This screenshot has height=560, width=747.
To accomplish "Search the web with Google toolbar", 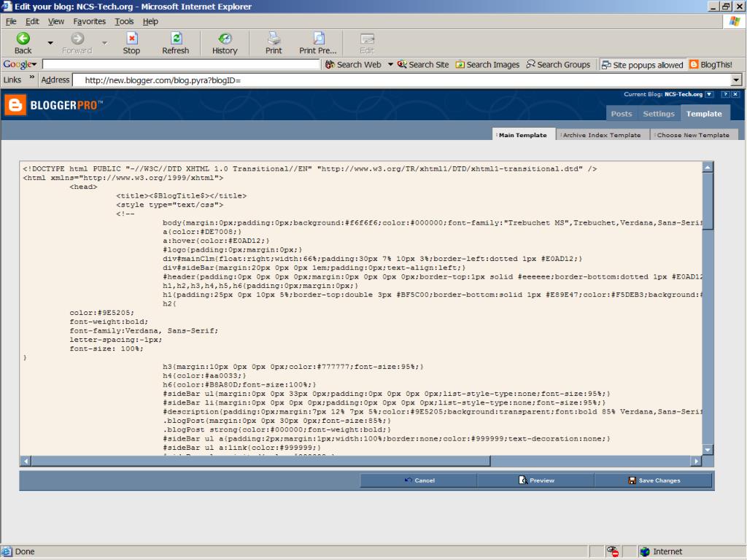I will [354, 65].
